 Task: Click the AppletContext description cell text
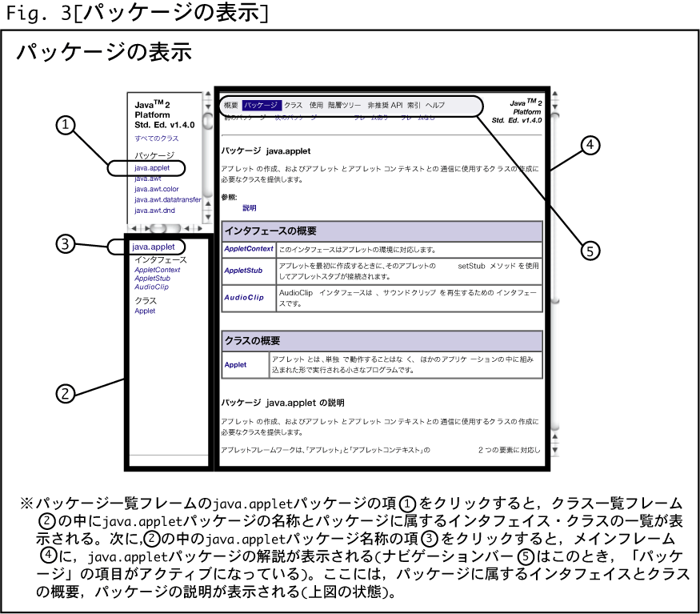[357, 249]
